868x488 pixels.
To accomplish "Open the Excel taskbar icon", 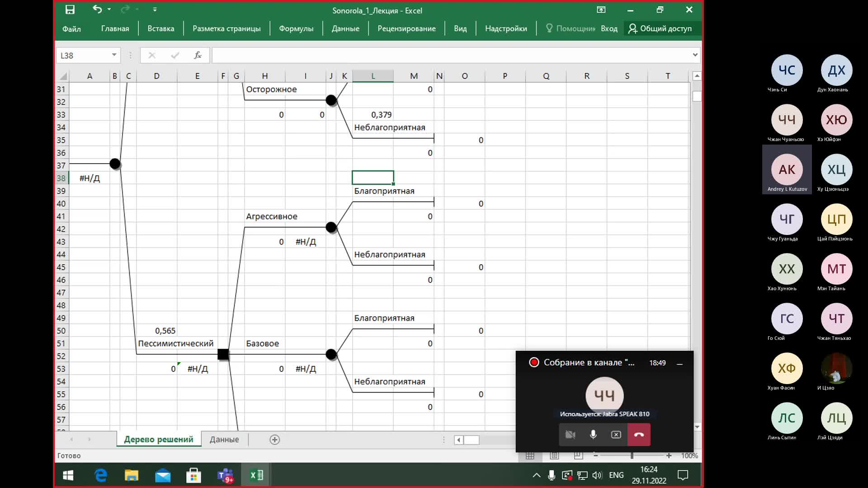I will [x=256, y=475].
